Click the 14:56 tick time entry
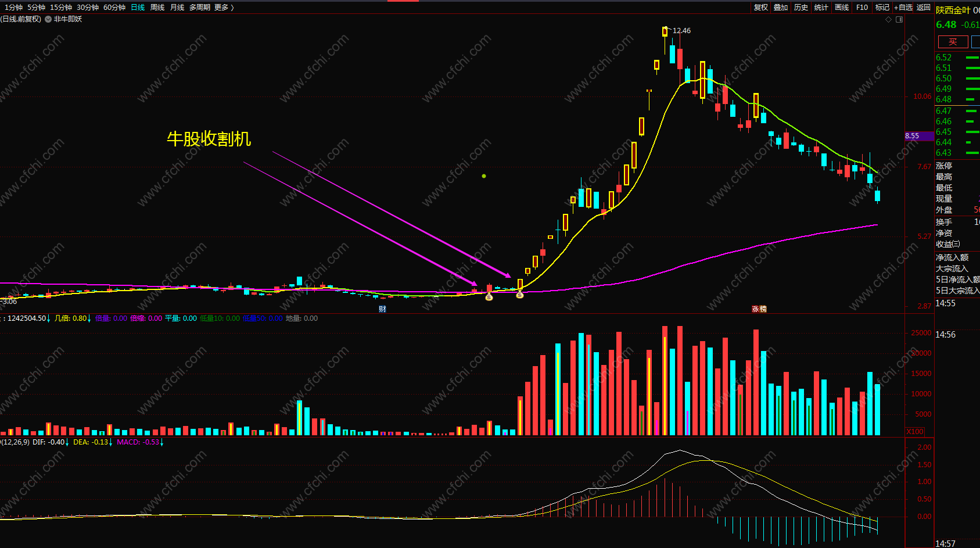Screen dimensions: 980x548 point(946,335)
